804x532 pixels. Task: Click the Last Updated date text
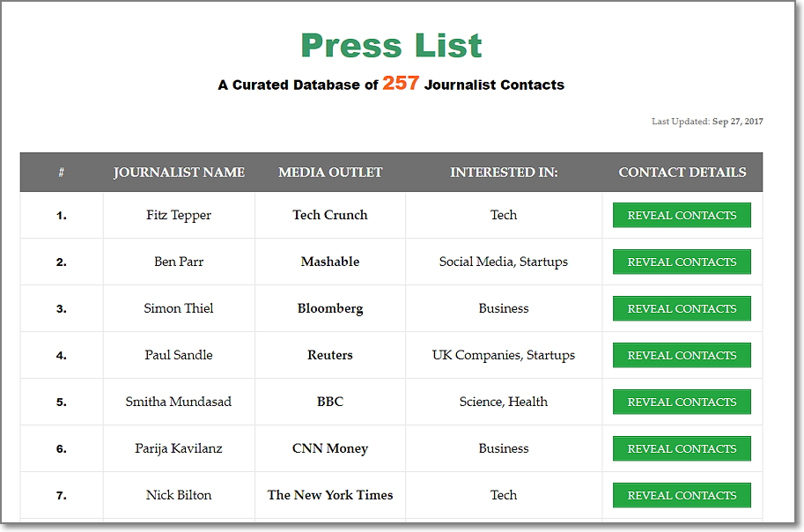[x=707, y=122]
